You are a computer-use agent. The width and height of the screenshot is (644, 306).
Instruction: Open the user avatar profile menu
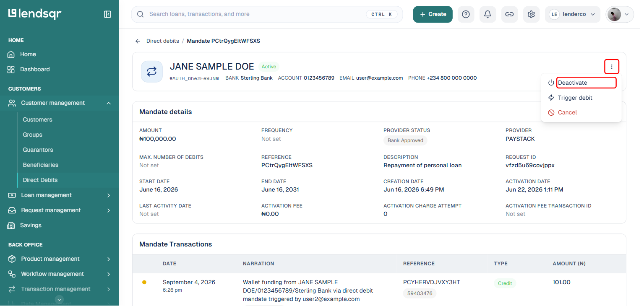pyautogui.click(x=620, y=14)
